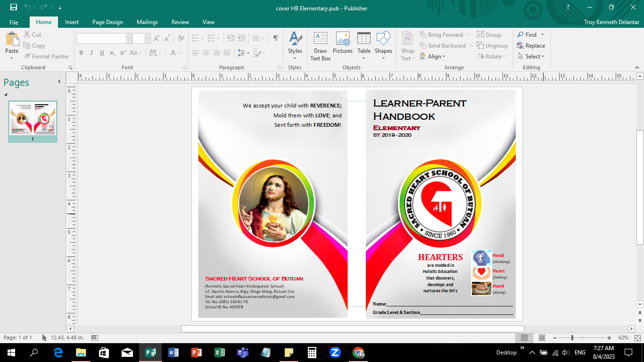Toggle Center text alignment
This screenshot has width=644, height=362.
tap(206, 53)
